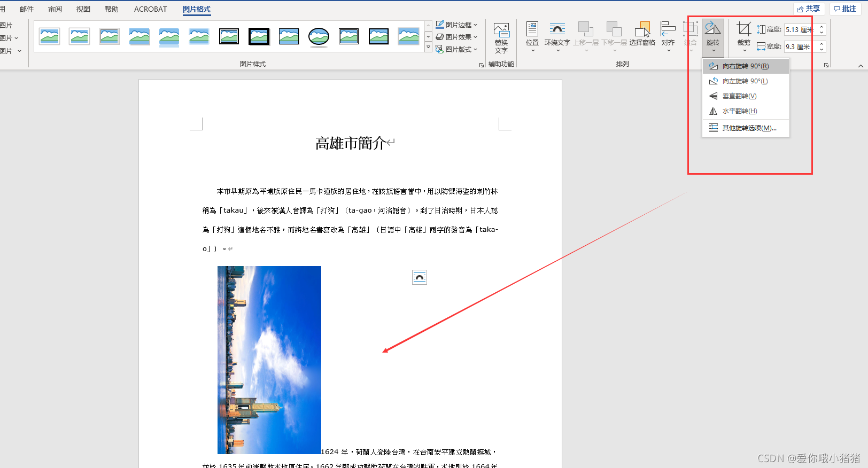The height and width of the screenshot is (468, 868).
Task: Click the Rotate (旋转) ribbon button
Action: pyautogui.click(x=713, y=37)
